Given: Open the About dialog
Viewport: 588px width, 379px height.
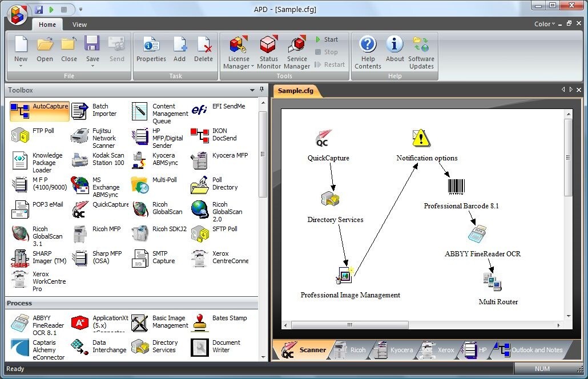Looking at the screenshot, I should (394, 49).
